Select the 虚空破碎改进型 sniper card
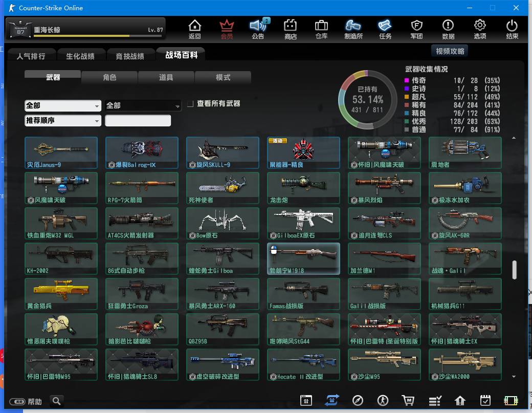This screenshot has width=532, height=413. 223,364
